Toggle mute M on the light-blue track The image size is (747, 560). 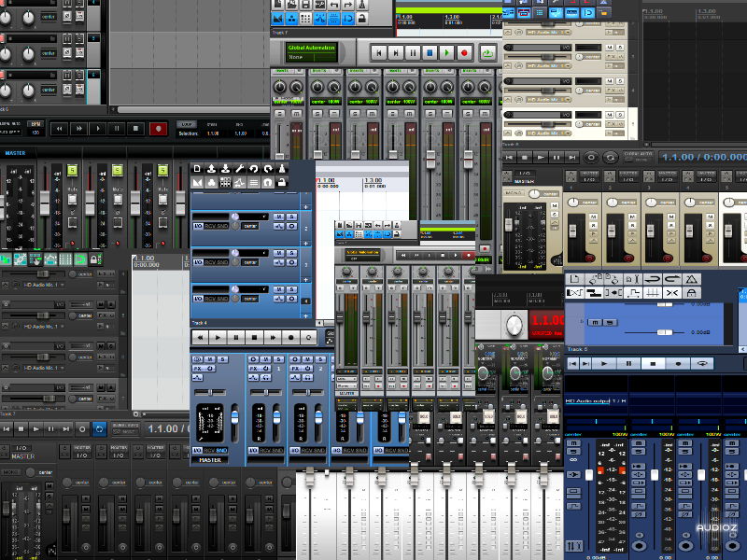tap(595, 320)
